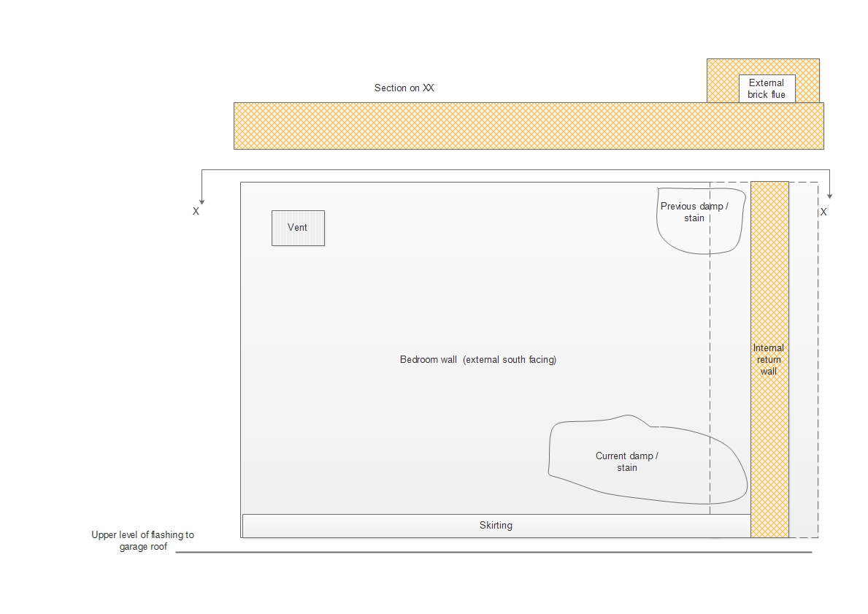Select the right X section marker

823,212
